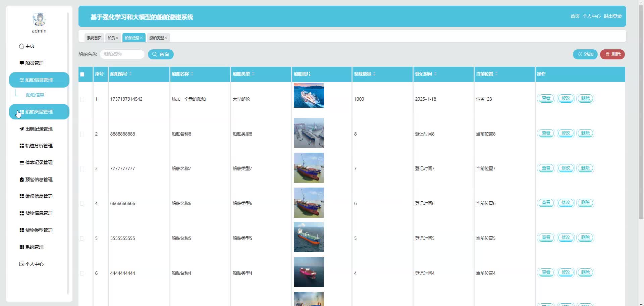Image resolution: width=644 pixels, height=306 pixels.
Task: Click the red 删除 batch delete button
Action: (612, 54)
